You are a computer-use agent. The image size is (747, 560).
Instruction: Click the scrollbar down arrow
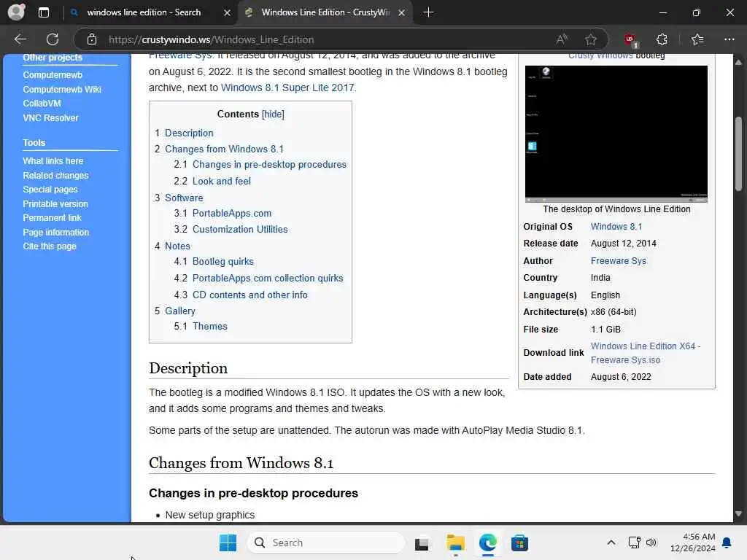[738, 514]
